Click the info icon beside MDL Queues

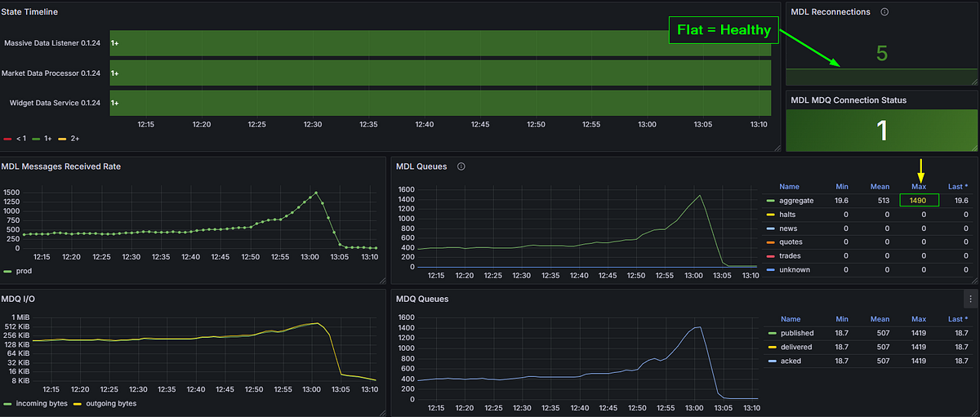tap(461, 166)
